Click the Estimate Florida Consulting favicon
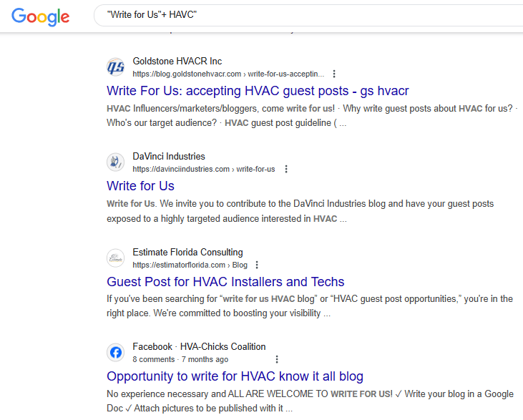The image size is (523, 420). point(116,258)
